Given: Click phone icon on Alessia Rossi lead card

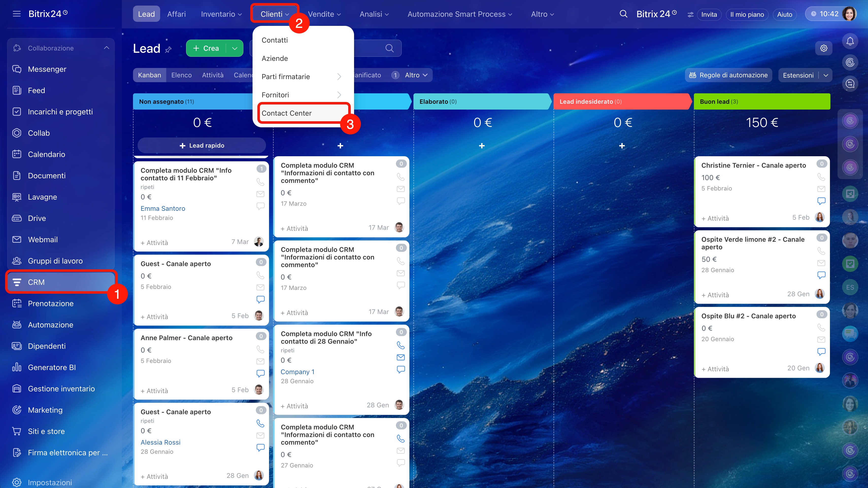Looking at the screenshot, I should point(260,423).
